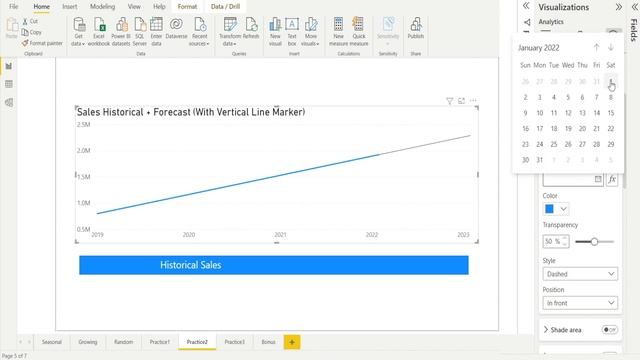
Task: Open Excel workbook source
Action: (x=99, y=24)
